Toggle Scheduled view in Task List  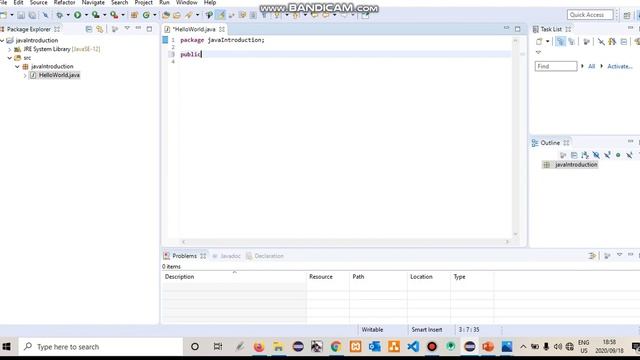tap(571, 42)
